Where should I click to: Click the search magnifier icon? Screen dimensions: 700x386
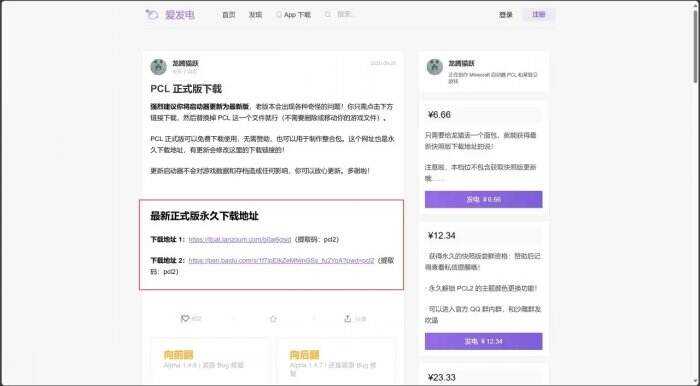pyautogui.click(x=328, y=15)
